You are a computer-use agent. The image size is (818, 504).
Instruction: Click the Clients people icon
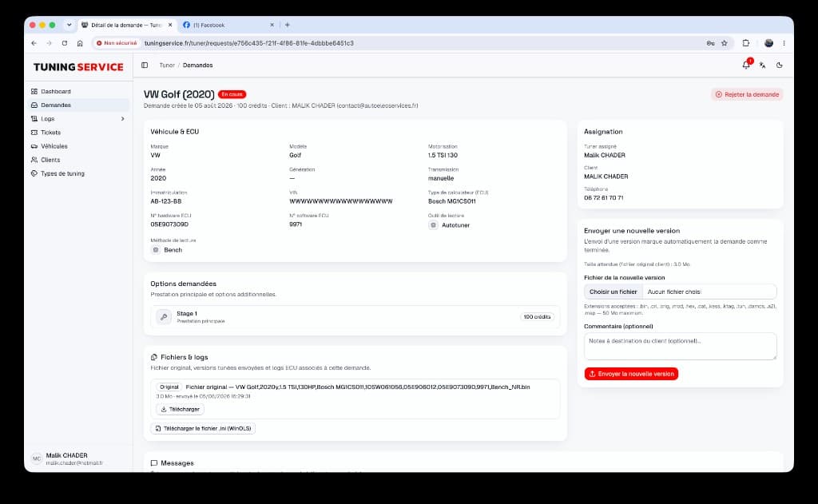pos(34,160)
